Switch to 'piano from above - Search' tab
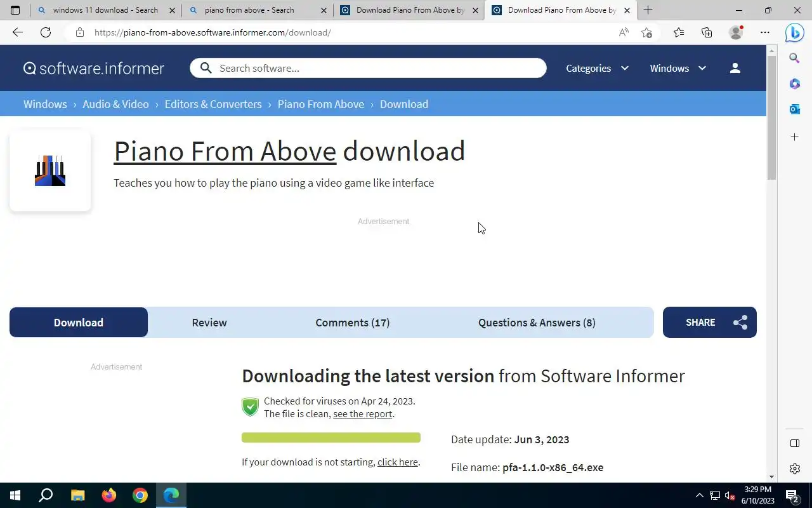Screen dimensions: 812x508 (256, 10)
